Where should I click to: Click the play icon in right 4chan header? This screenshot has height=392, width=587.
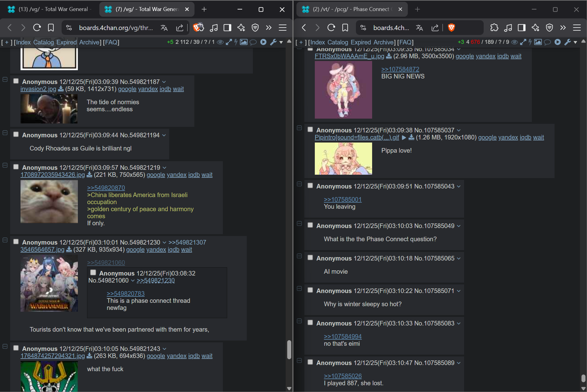point(558,42)
